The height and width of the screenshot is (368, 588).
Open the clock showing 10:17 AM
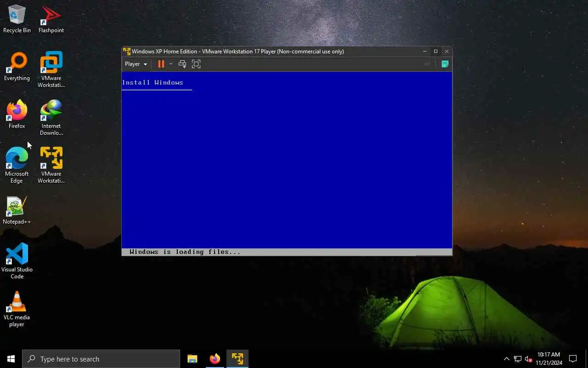coord(548,359)
